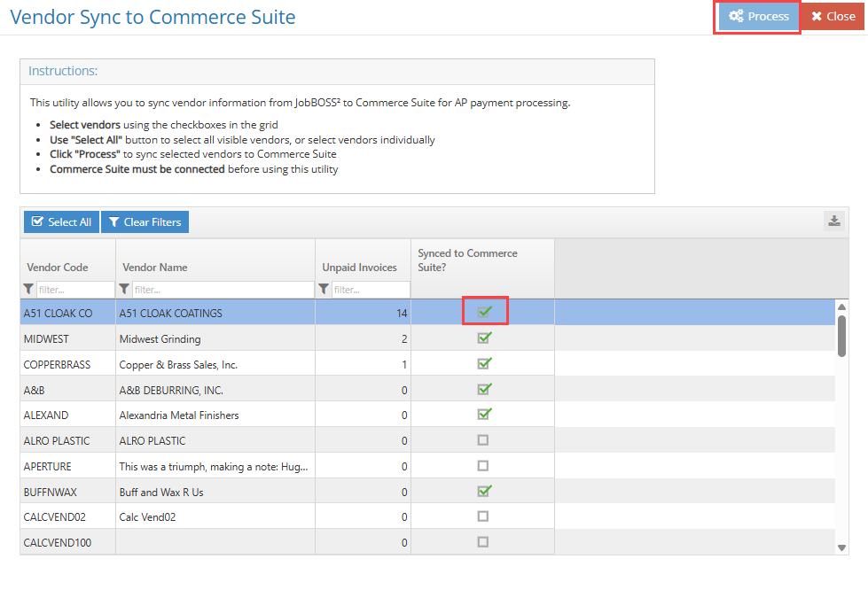Check the synced box for ALRO PLASTIC
The width and height of the screenshot is (868, 590).
coord(483,440)
